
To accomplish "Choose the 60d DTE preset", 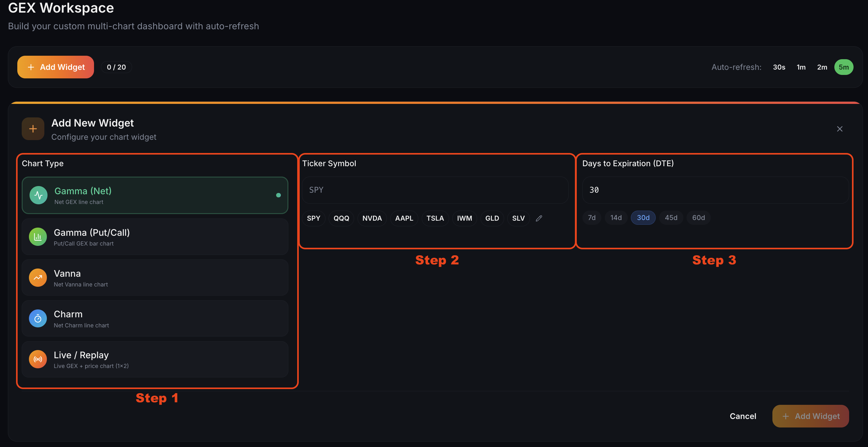I will click(698, 218).
